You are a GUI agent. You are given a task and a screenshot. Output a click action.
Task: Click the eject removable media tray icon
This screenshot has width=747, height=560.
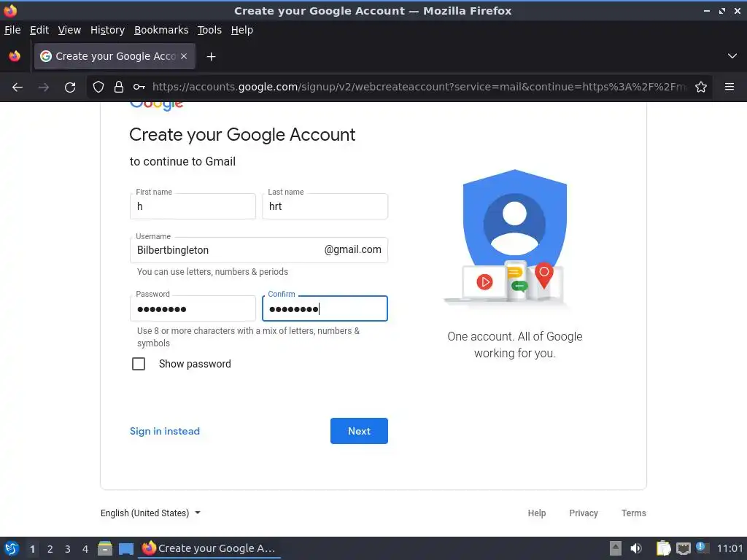(616, 548)
